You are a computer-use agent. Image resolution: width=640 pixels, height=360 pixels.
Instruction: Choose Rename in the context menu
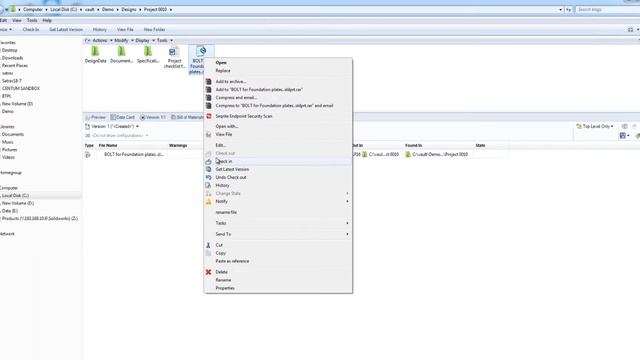pos(223,280)
